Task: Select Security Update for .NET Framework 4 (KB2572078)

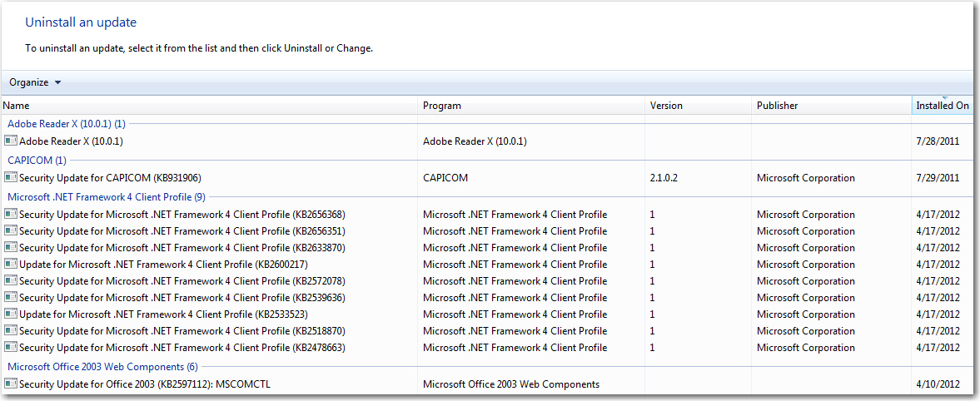Action: click(182, 280)
